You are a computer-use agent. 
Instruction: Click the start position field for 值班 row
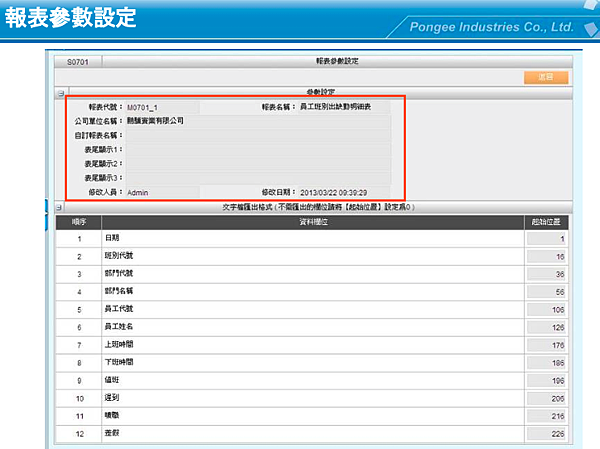546,381
